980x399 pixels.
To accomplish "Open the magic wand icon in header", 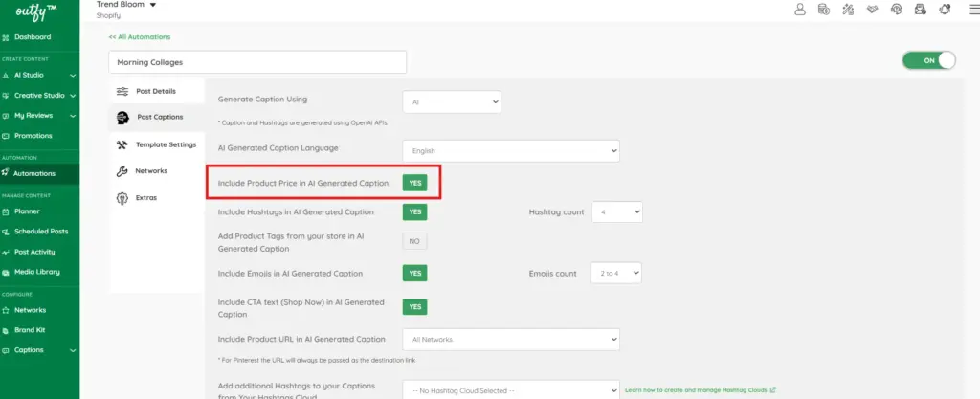I will (848, 9).
